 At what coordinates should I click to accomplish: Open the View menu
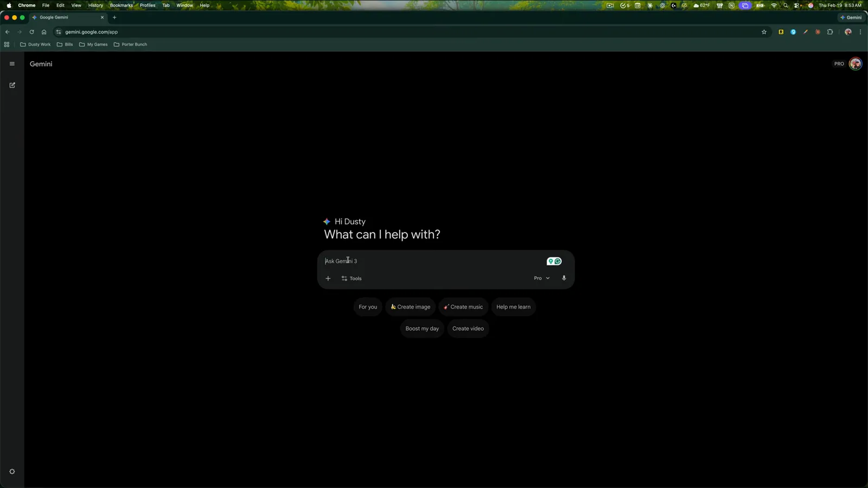point(76,5)
